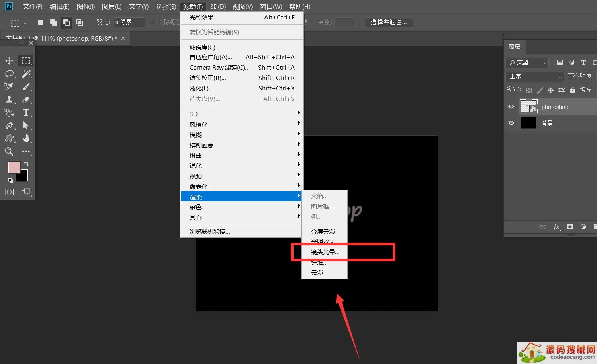This screenshot has height=364, width=597.
Task: Select the Lasso tool
Action: pos(9,74)
